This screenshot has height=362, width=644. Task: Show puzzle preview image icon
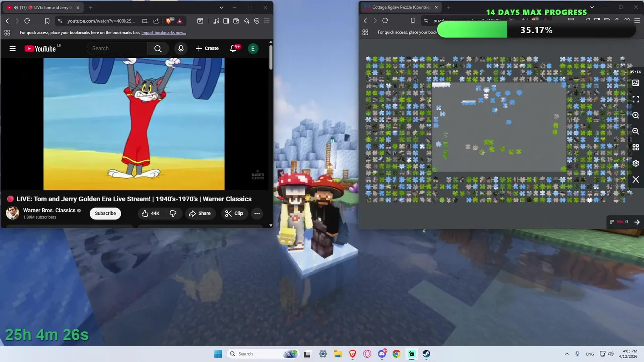tap(636, 83)
